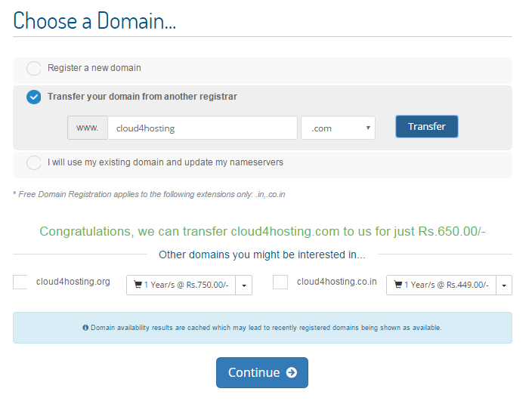Click the existing domain and nameservers label text
532x401 pixels.
pos(165,162)
